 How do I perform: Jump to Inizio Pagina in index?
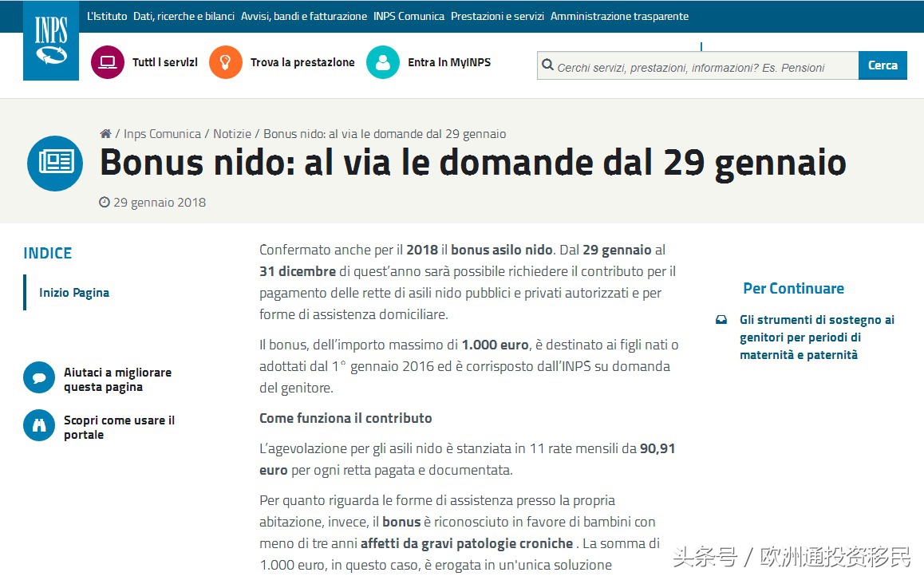coord(73,293)
